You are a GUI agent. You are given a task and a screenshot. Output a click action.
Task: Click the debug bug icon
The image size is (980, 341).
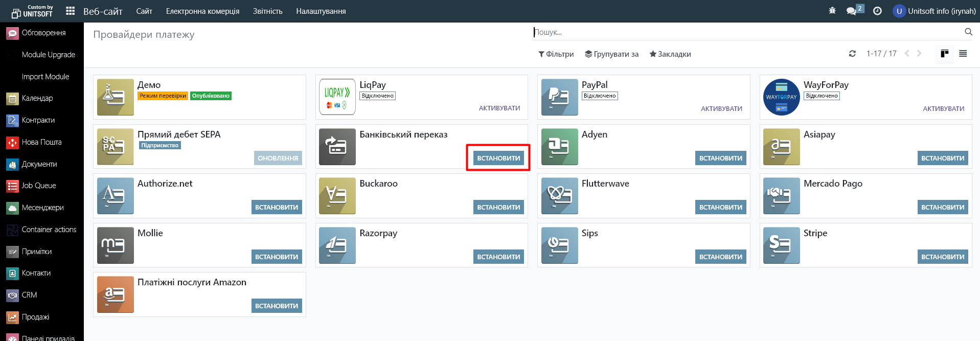click(832, 11)
